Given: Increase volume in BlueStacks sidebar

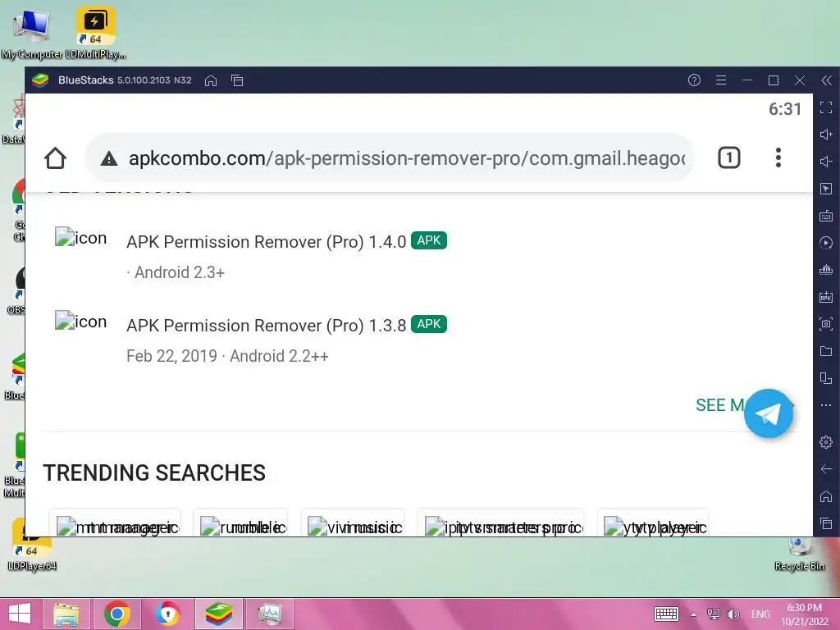Looking at the screenshot, I should coord(826,135).
